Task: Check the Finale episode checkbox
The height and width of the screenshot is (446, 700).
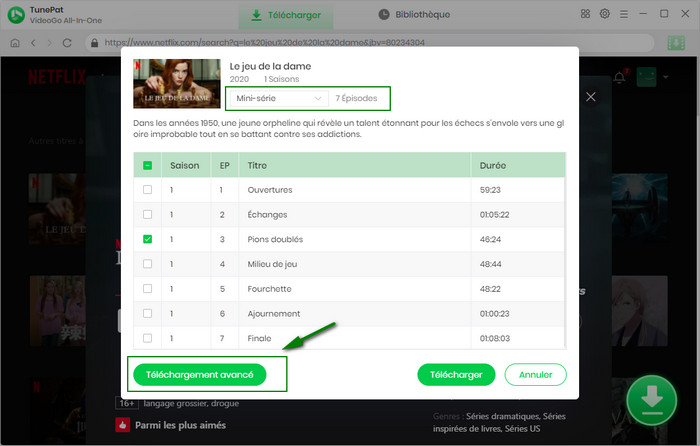Action: click(147, 338)
